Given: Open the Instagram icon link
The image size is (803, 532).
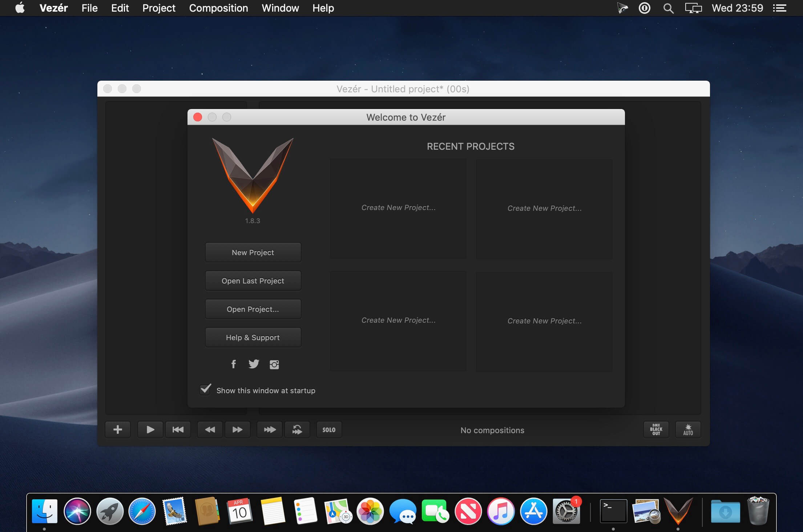Looking at the screenshot, I should pyautogui.click(x=274, y=364).
